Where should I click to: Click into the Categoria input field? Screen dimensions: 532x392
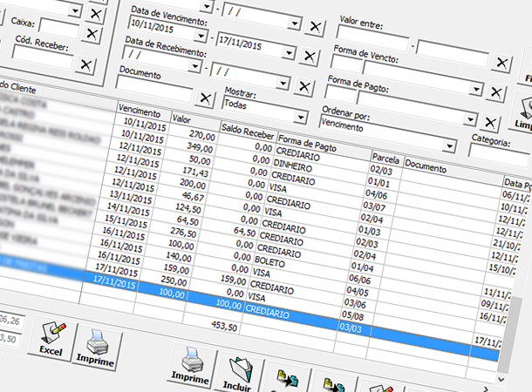click(x=501, y=153)
